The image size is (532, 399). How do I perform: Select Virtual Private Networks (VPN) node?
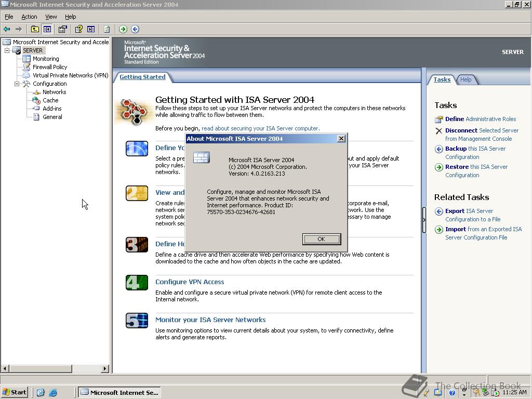click(70, 75)
